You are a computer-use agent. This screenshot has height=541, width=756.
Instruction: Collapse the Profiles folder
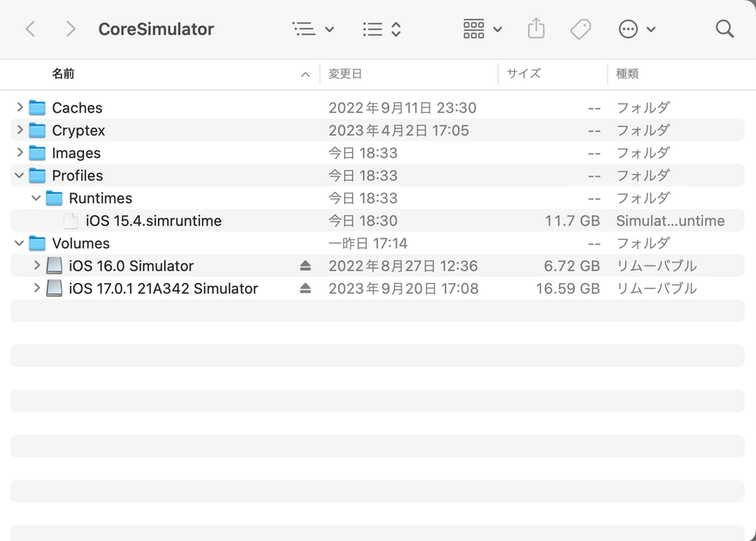(x=20, y=176)
